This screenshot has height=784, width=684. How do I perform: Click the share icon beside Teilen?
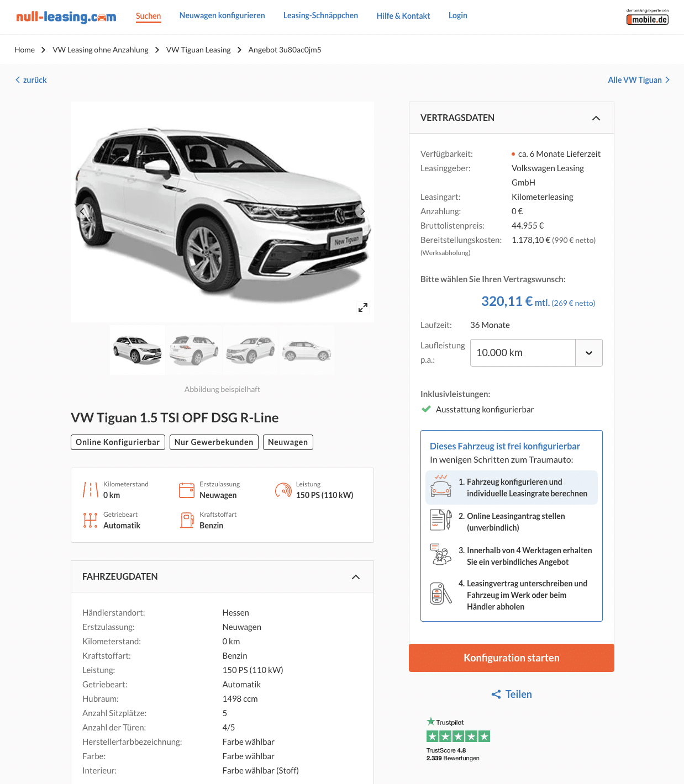tap(496, 695)
